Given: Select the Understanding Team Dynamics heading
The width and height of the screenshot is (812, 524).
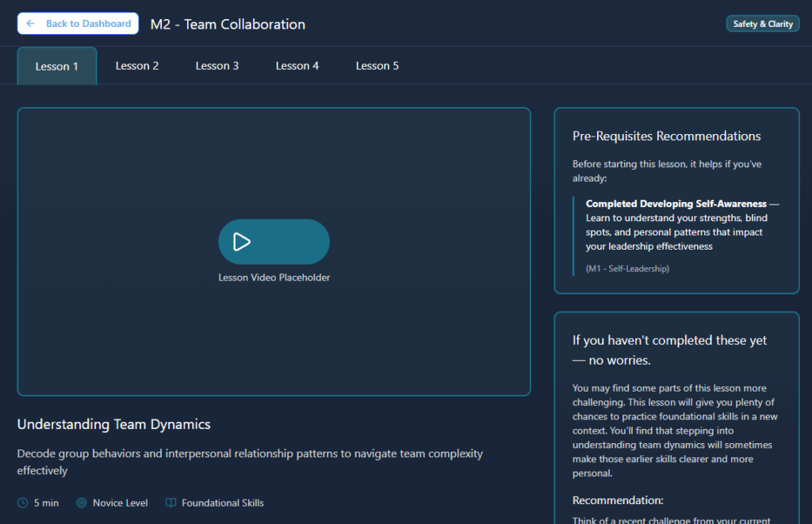Looking at the screenshot, I should (x=114, y=424).
